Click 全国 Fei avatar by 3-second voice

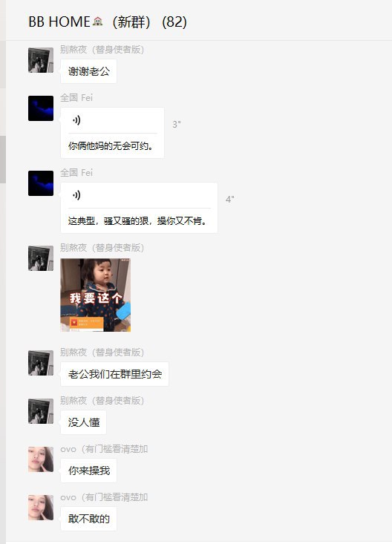tap(41, 108)
